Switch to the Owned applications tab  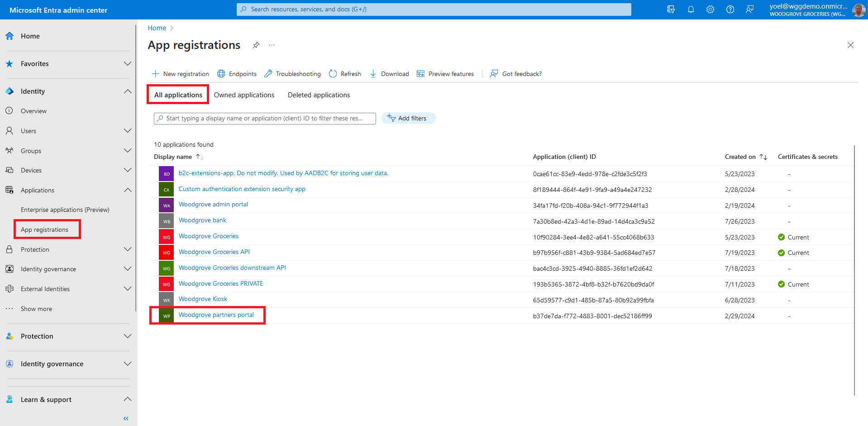(x=244, y=95)
